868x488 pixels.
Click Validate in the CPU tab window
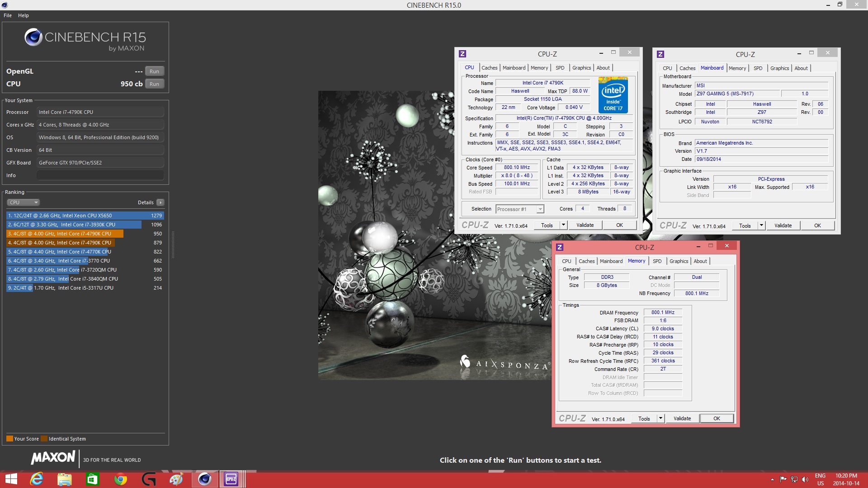[x=585, y=225]
